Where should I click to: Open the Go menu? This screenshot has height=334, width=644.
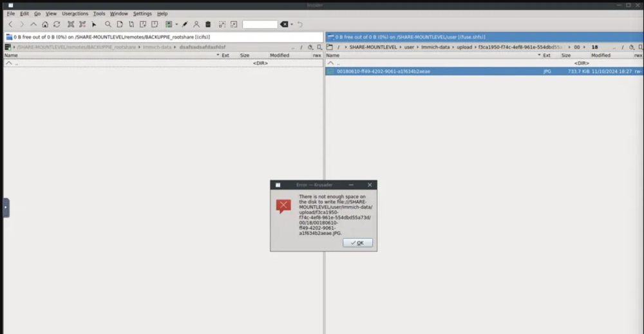point(37,14)
